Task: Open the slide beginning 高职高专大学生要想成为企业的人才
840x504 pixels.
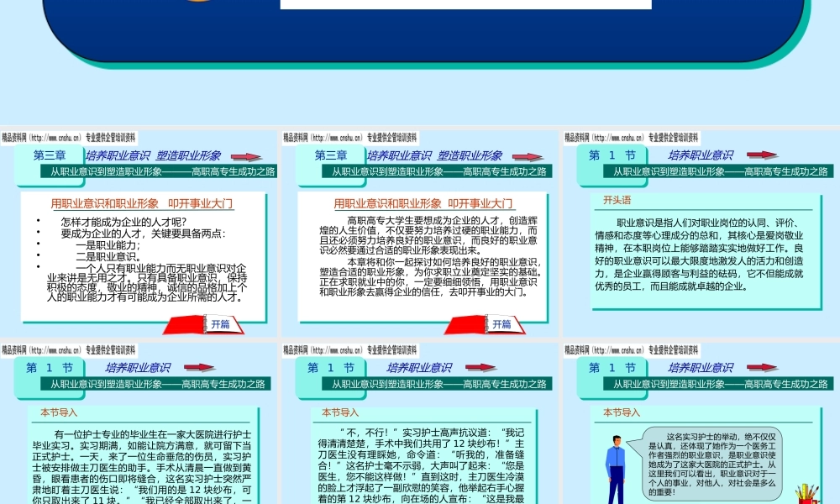Action: click(x=421, y=234)
